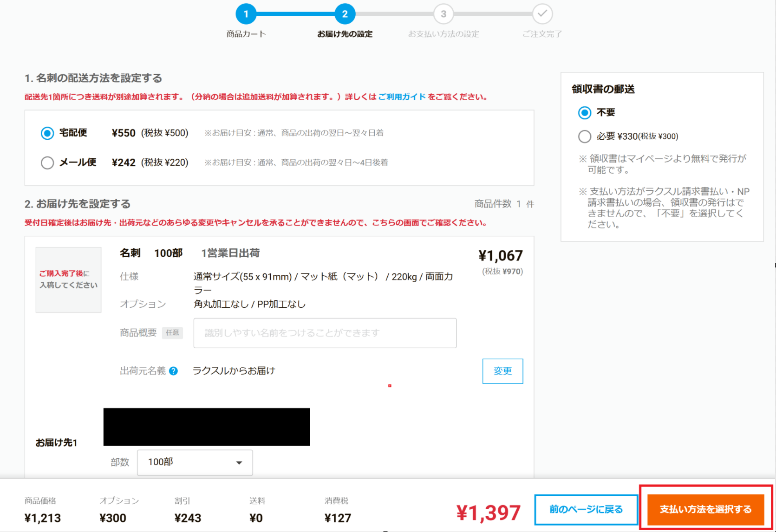Click the ご注文完了 step label
Screen dimensions: 776x532
pos(542,34)
